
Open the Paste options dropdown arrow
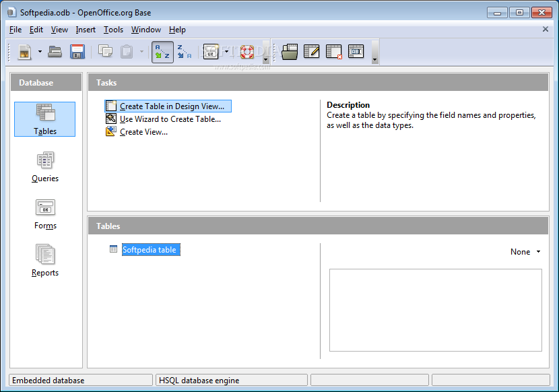(x=141, y=52)
